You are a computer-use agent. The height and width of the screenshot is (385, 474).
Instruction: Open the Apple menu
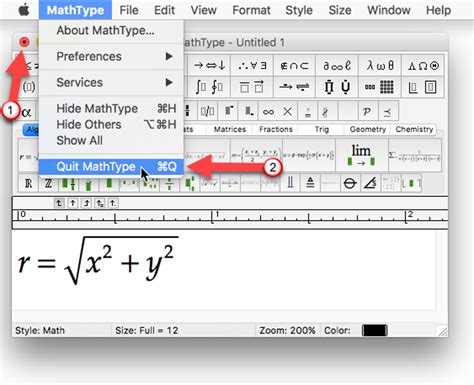pos(24,10)
